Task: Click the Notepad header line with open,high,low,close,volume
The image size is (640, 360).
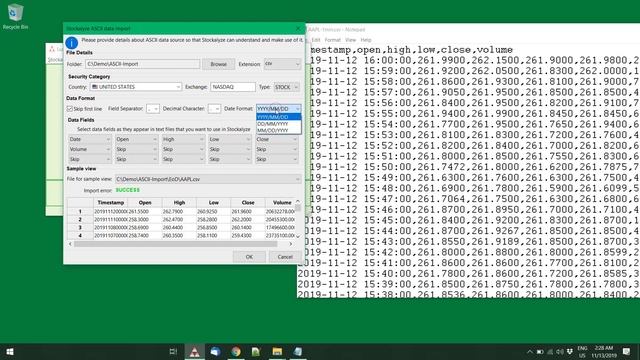Action: coord(411,50)
